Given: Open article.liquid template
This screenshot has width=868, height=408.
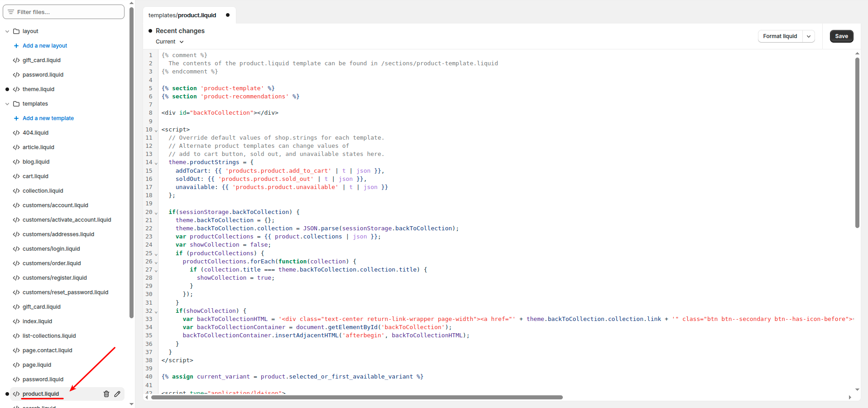Looking at the screenshot, I should click(38, 147).
